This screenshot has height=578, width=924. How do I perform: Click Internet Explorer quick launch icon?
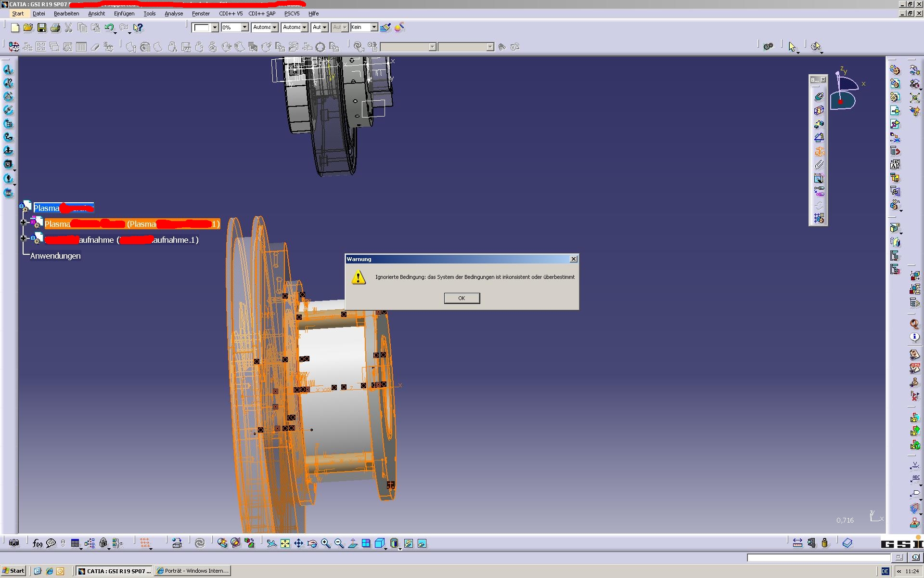coord(49,571)
